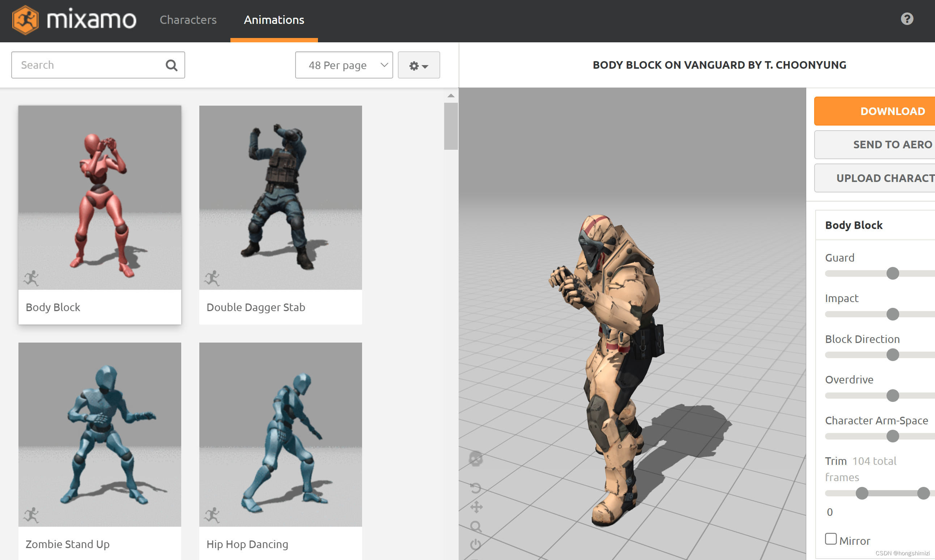
Task: Click the rotate camera icon in viewport
Action: point(475,488)
